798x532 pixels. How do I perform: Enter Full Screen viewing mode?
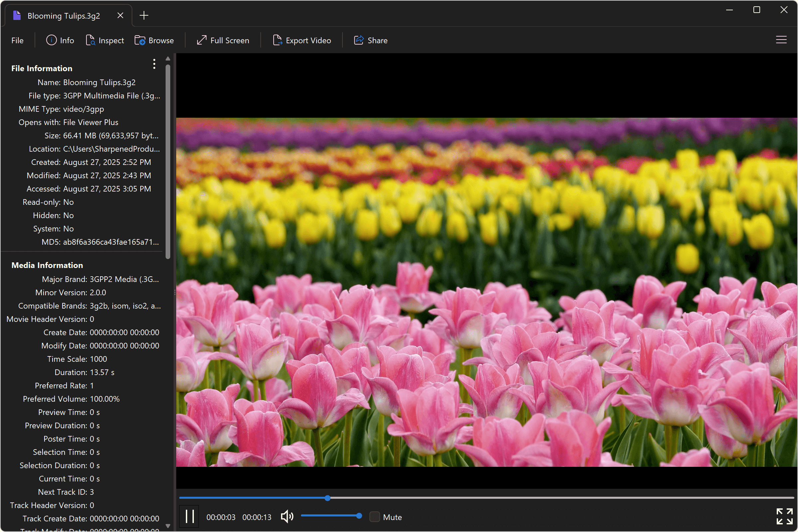coord(223,40)
